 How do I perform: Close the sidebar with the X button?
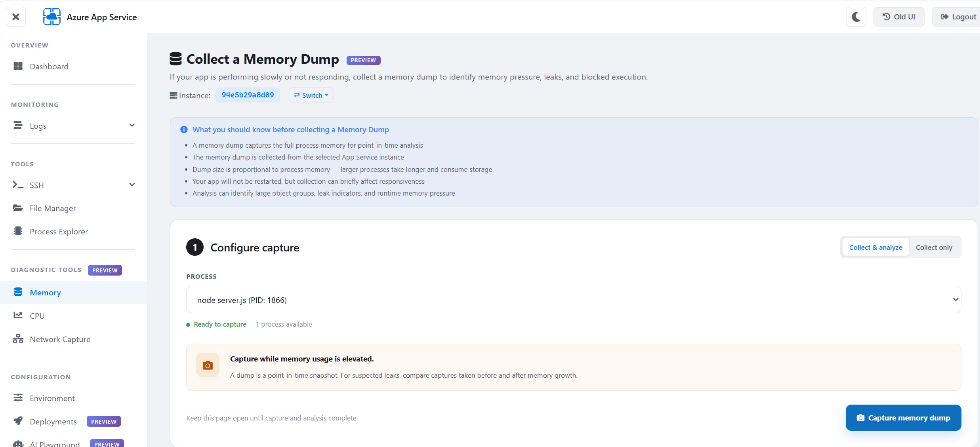click(x=16, y=17)
